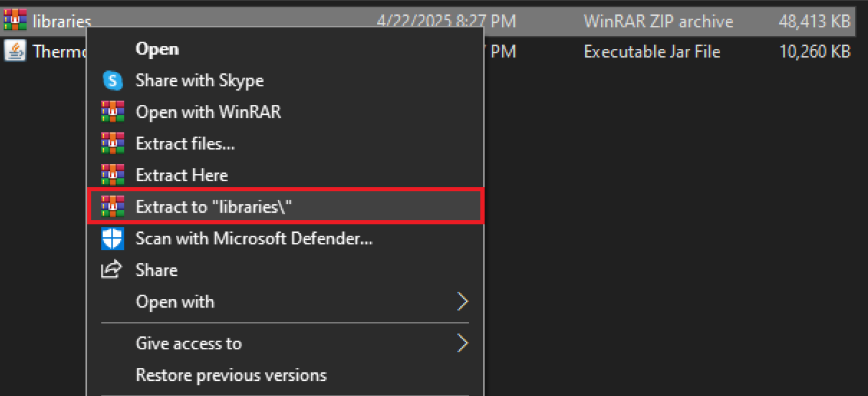
Task: Click the Share arrow icon
Action: (113, 270)
